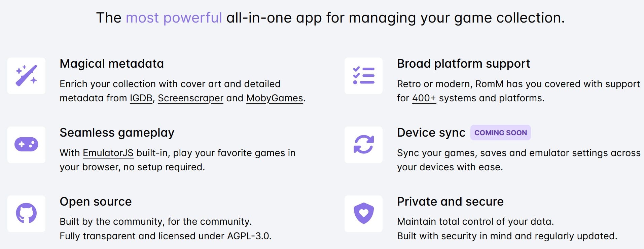644x249 pixels.
Task: Click the purple 'most powerful' text
Action: pyautogui.click(x=174, y=18)
